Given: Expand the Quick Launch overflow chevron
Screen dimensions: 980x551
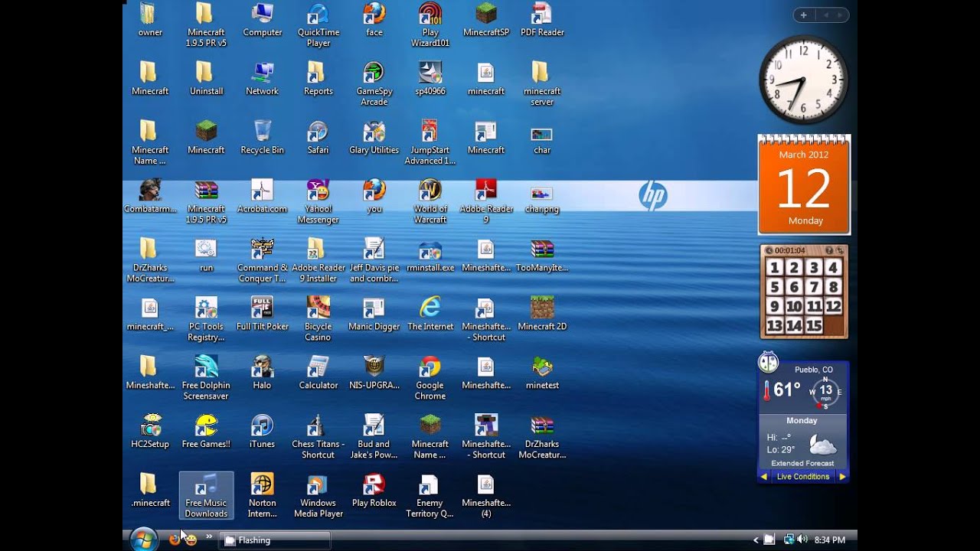Looking at the screenshot, I should pos(208,536).
